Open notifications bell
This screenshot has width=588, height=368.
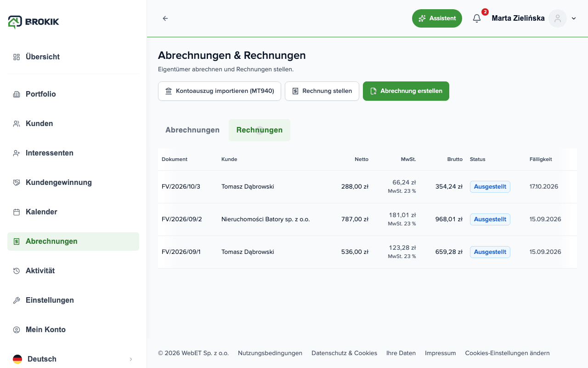coord(477,18)
